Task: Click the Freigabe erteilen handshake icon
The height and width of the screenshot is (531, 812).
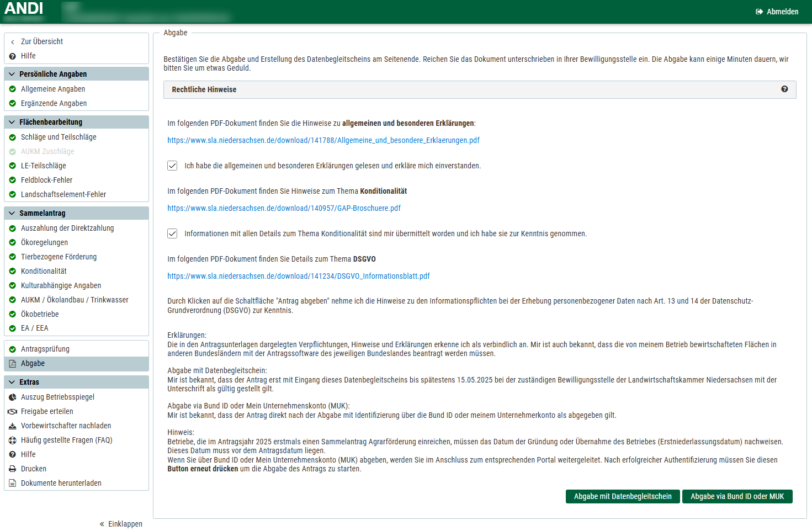Action: pos(13,412)
